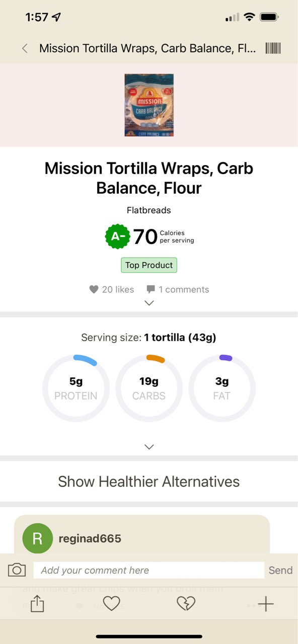The height and width of the screenshot is (644, 298).
Task: Tap the camera icon beside comment field
Action: [x=17, y=570]
